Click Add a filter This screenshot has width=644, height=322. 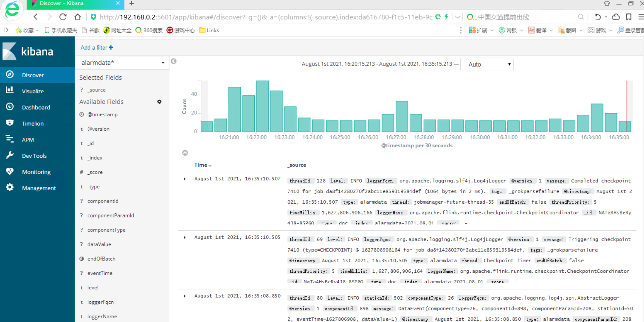tap(97, 48)
